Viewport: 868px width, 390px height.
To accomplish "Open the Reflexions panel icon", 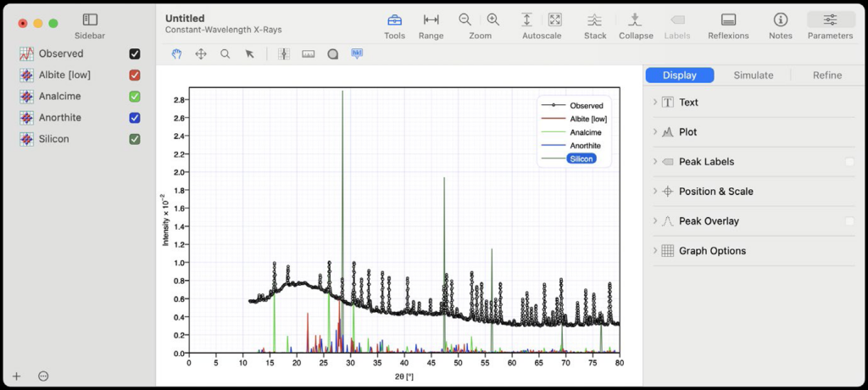I will point(727,20).
